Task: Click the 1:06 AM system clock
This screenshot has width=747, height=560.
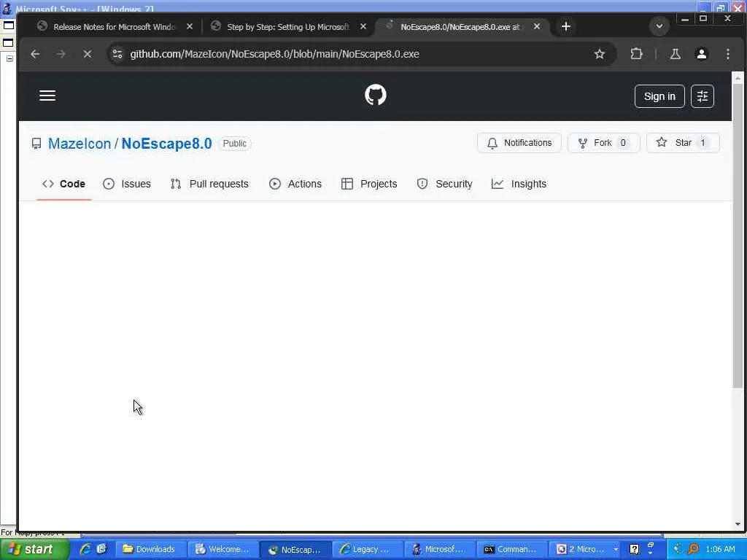Action: 720,550
